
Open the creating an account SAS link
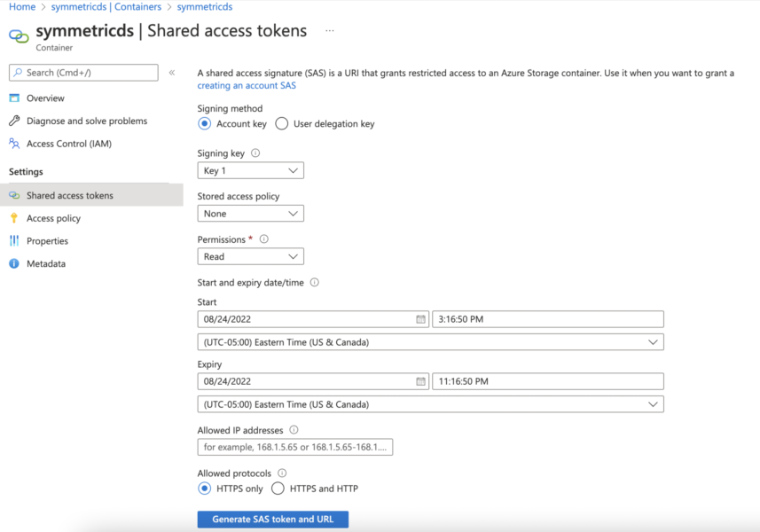click(247, 85)
